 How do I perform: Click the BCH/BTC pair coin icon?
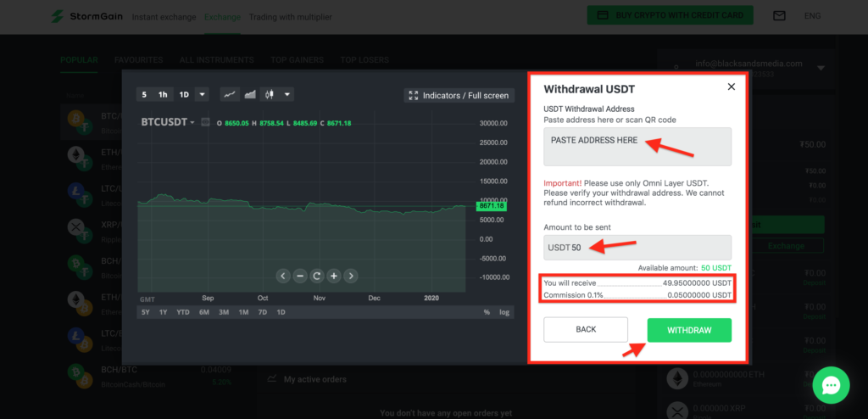81,377
